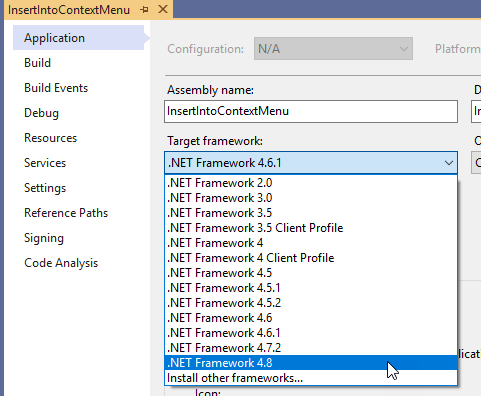
Task: Open the Code Analysis page
Action: 61,263
